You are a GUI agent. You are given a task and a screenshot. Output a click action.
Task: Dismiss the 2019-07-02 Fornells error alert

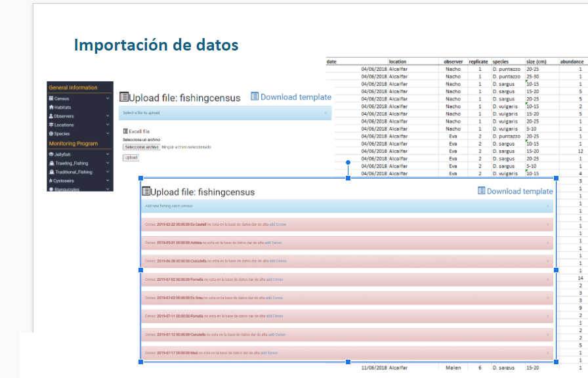[x=547, y=280]
